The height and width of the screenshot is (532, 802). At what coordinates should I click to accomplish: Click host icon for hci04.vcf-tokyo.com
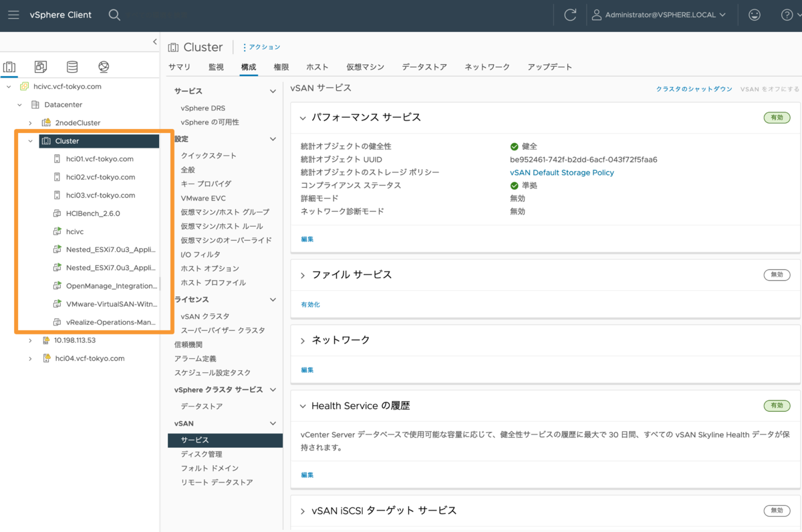pos(46,358)
